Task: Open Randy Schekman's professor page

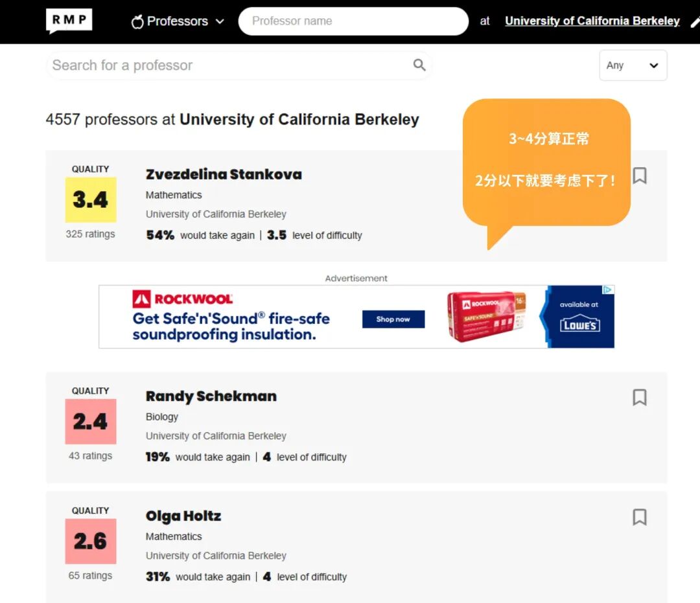Action: (x=211, y=396)
